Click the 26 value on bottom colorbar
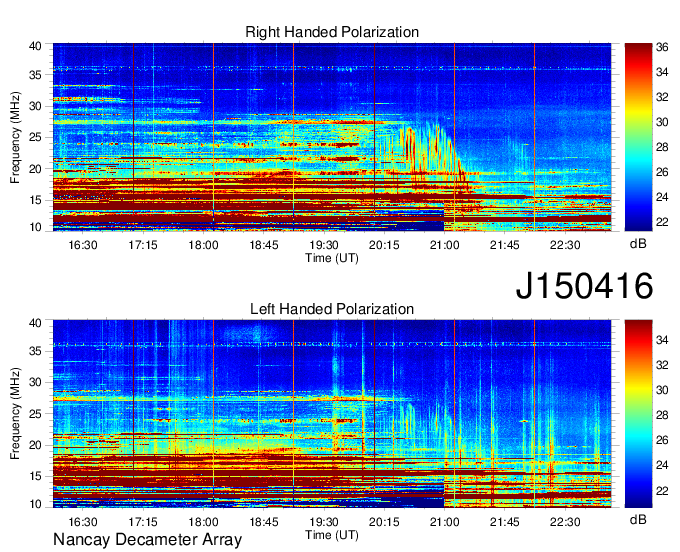 pyautogui.click(x=662, y=441)
